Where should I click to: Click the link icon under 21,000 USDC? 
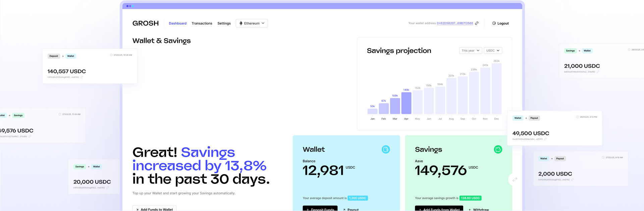point(598,72)
